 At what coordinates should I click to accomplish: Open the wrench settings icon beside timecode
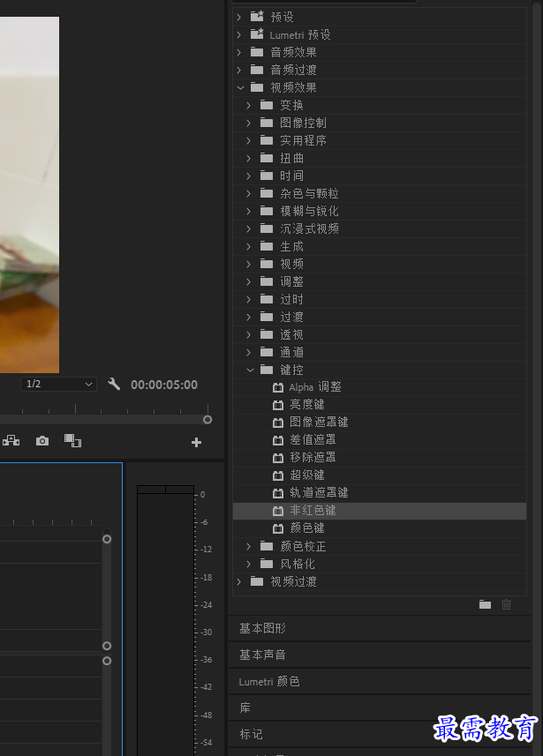coord(114,385)
